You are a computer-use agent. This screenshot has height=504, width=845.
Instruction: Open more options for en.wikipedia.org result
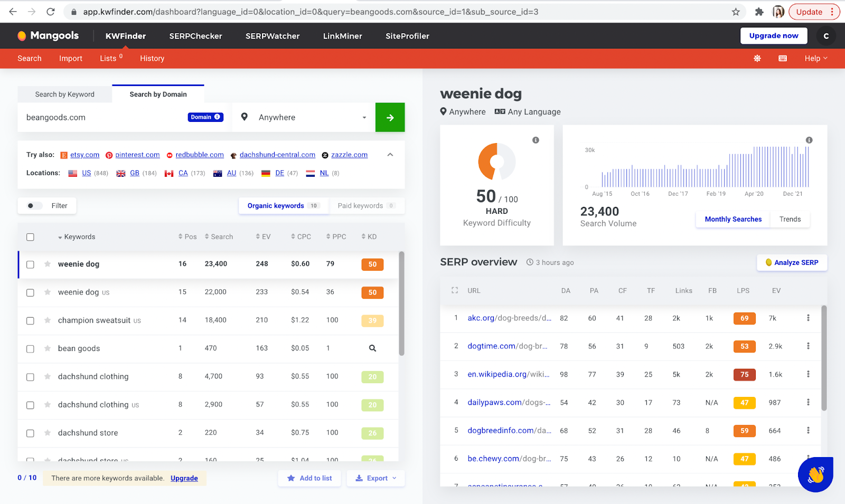(x=808, y=374)
